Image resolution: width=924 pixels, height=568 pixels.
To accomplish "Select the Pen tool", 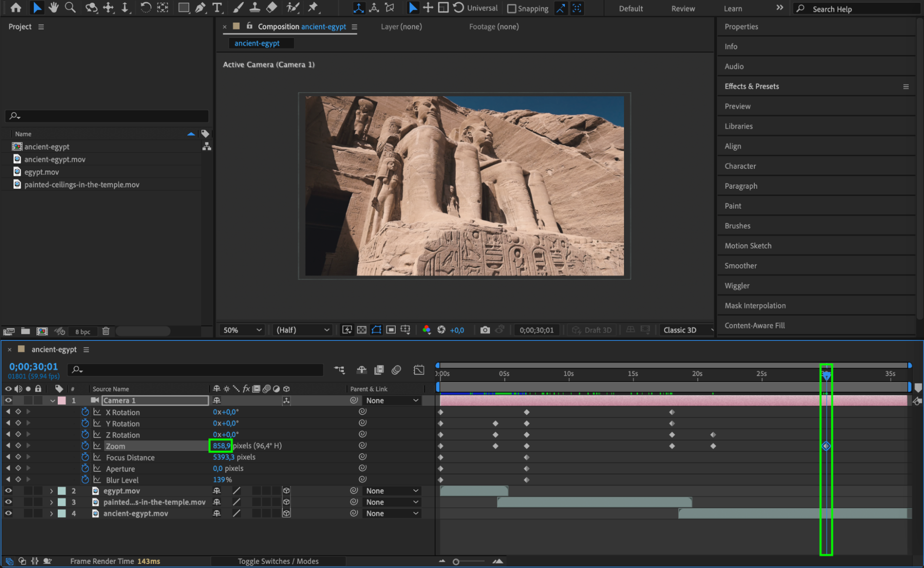I will coord(200,7).
